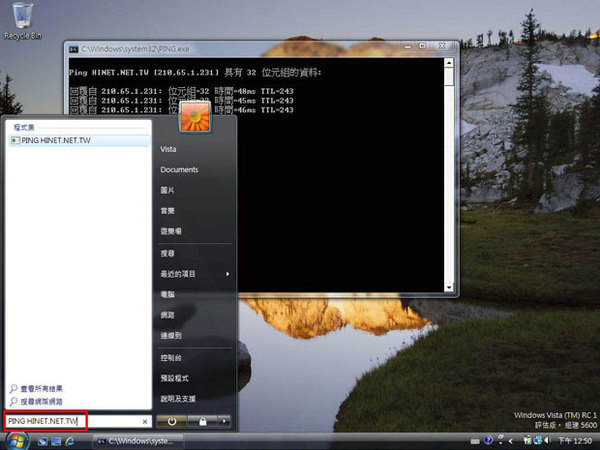The width and height of the screenshot is (600, 450).
Task: Click the 程式集 programs heading in results
Action: pos(24,127)
